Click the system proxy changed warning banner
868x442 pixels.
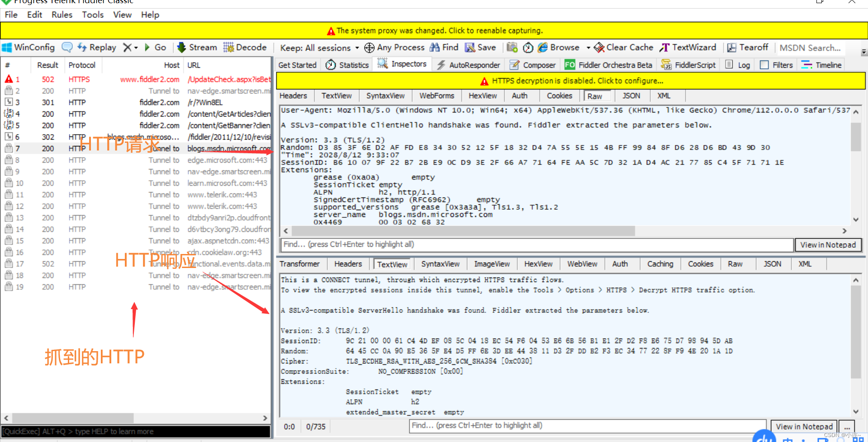pyautogui.click(x=434, y=31)
